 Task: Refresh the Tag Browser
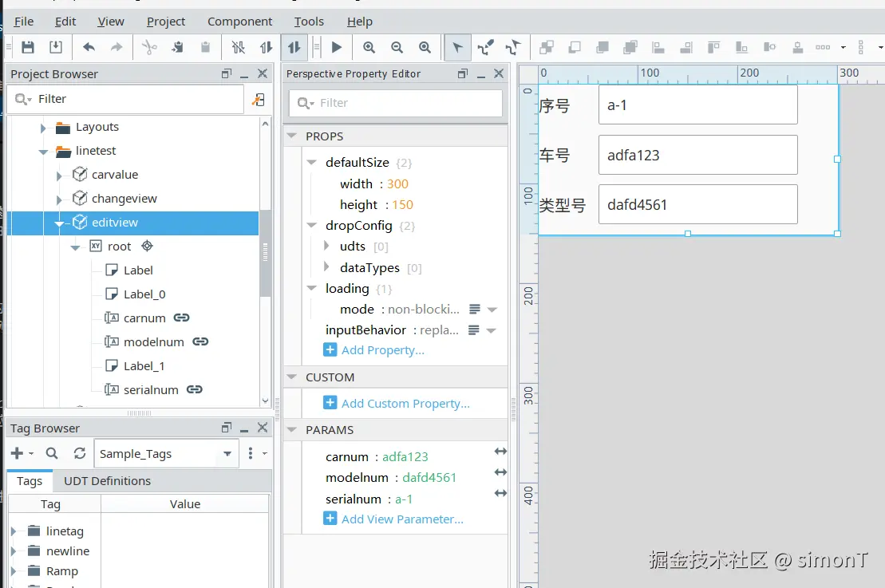click(x=80, y=453)
